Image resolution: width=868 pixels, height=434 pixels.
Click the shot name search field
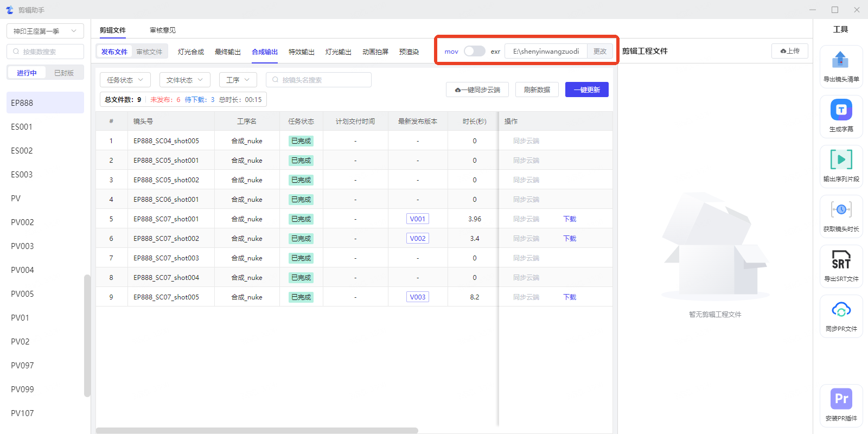point(319,80)
